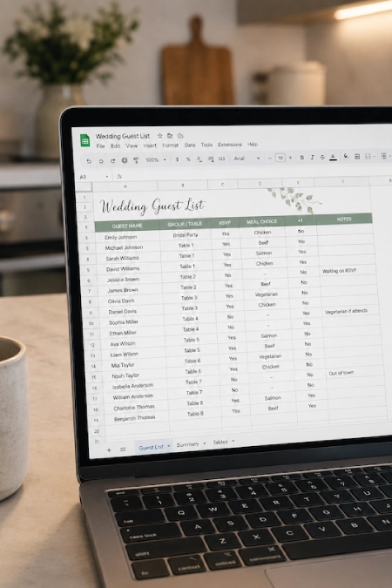Format as percent icon
Screen dimensions: 392x588
188,159
